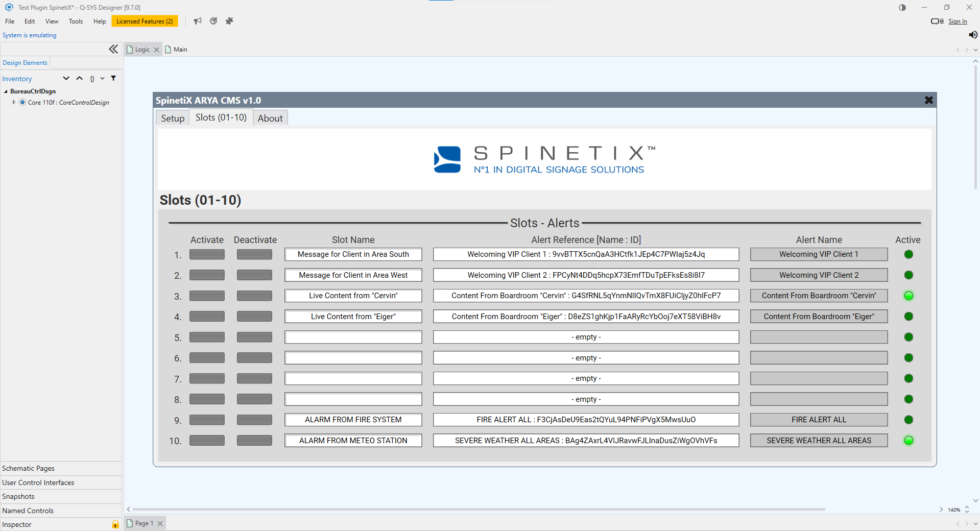Expand the Snapshots section
The image size is (980, 531).
coord(61,496)
